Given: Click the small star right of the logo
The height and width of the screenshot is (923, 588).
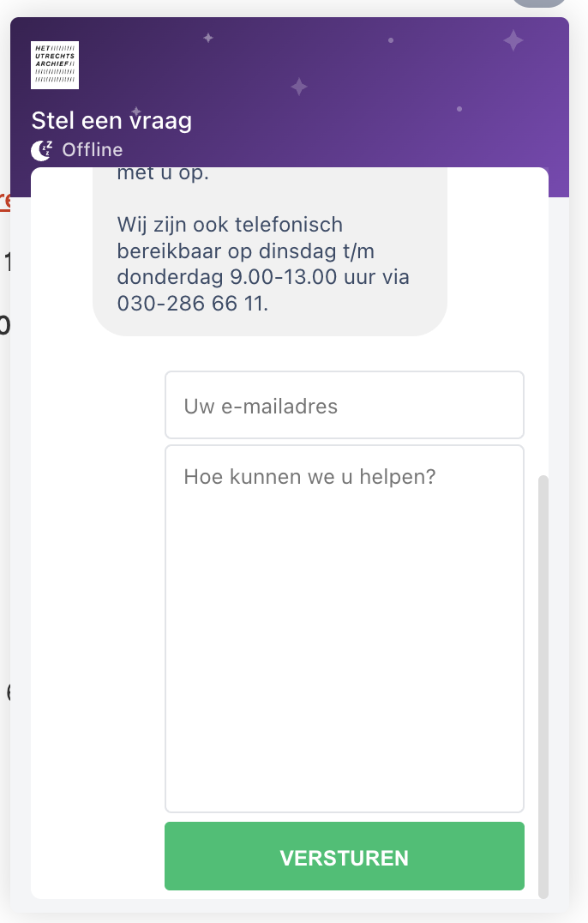Looking at the screenshot, I should [x=207, y=38].
